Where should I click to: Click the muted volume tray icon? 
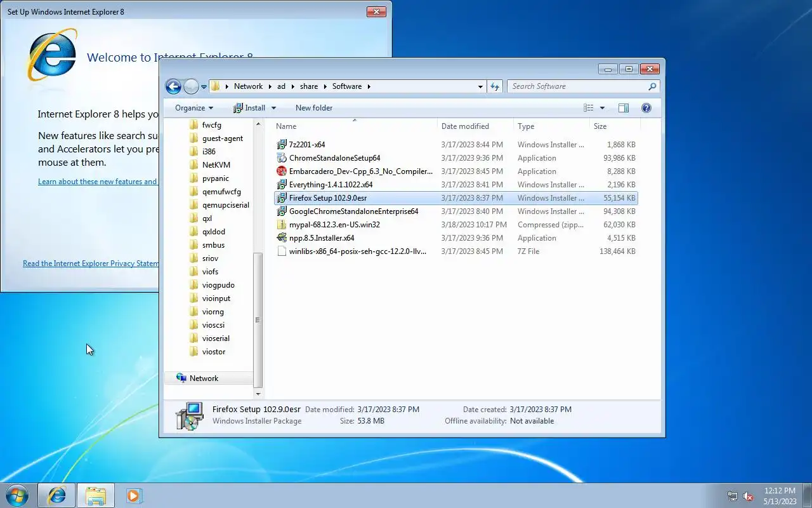[x=749, y=496]
